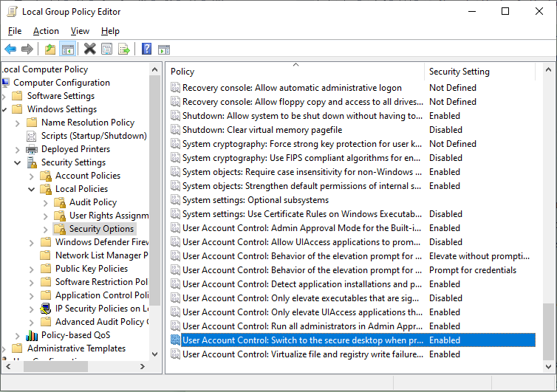
Task: Select Public Key Policies folder
Action: pyautogui.click(x=91, y=269)
